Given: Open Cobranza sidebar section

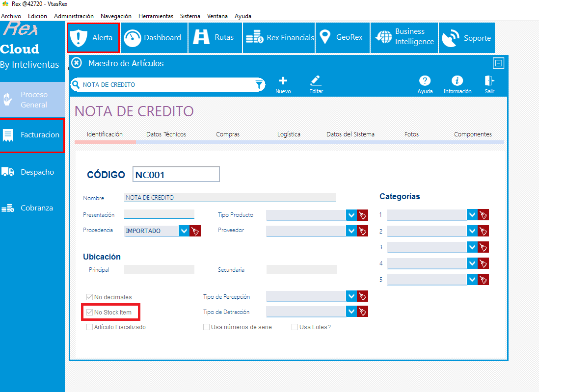Looking at the screenshot, I should click(32, 208).
